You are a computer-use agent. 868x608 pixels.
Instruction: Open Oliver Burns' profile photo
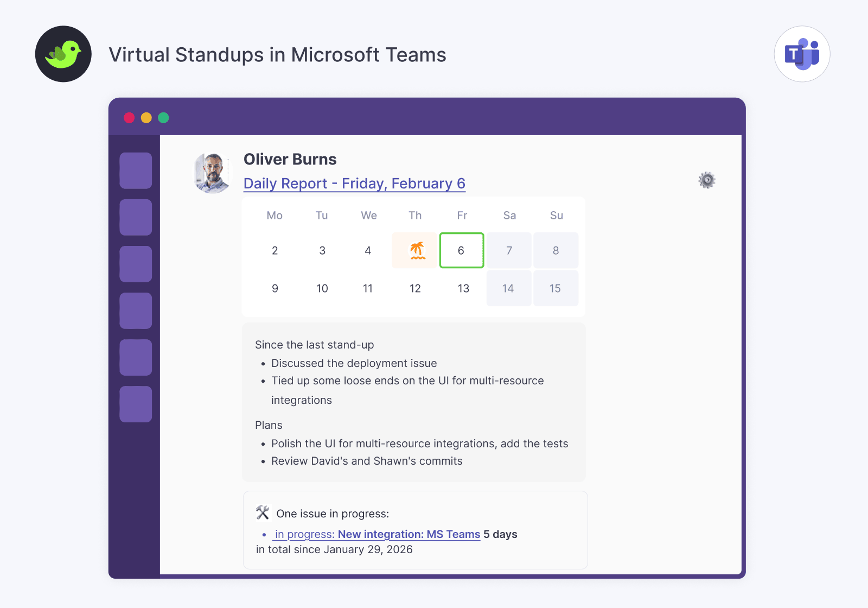212,173
